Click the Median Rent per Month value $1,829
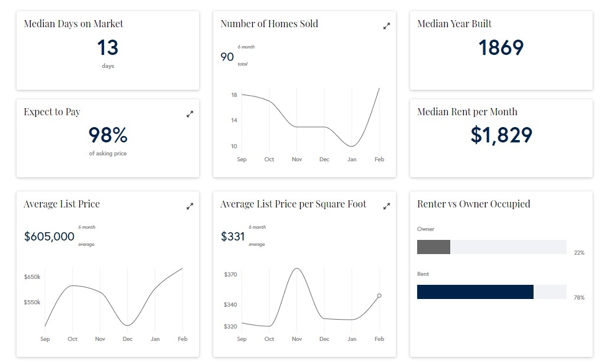 click(x=501, y=135)
